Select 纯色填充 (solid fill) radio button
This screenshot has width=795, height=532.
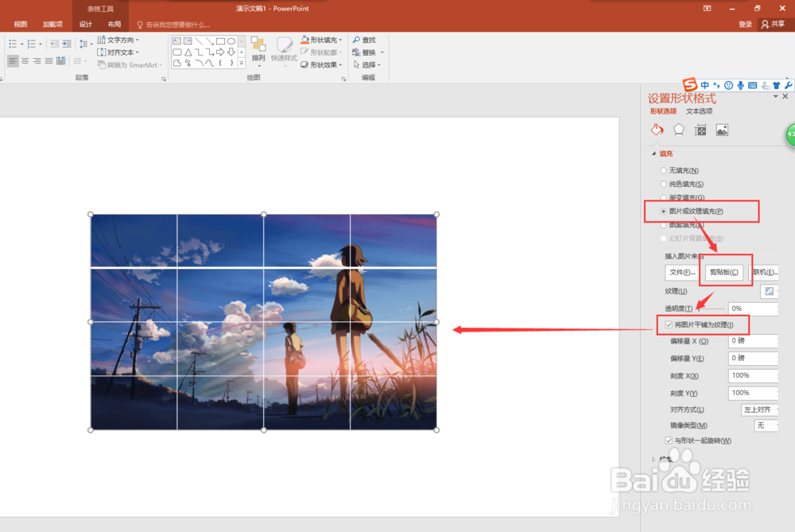coord(663,184)
